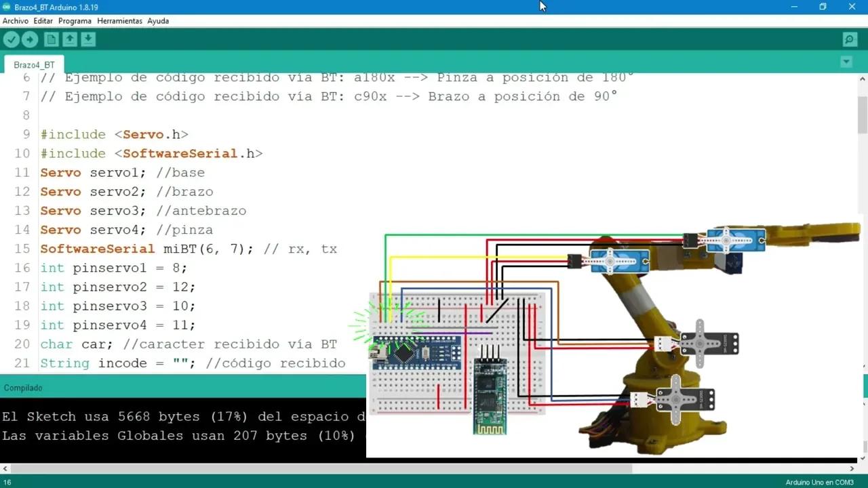Open the Ayuda menu
868x488 pixels.
(x=158, y=21)
